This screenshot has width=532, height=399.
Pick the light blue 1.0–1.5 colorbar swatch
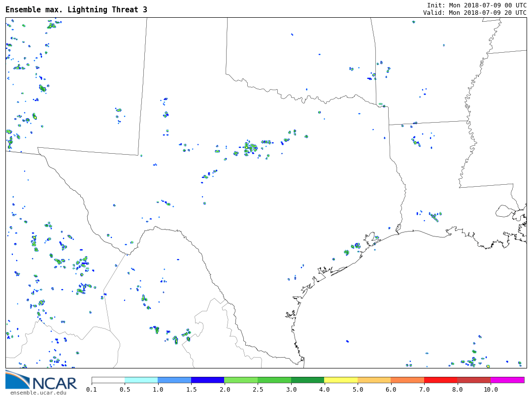tap(174, 380)
